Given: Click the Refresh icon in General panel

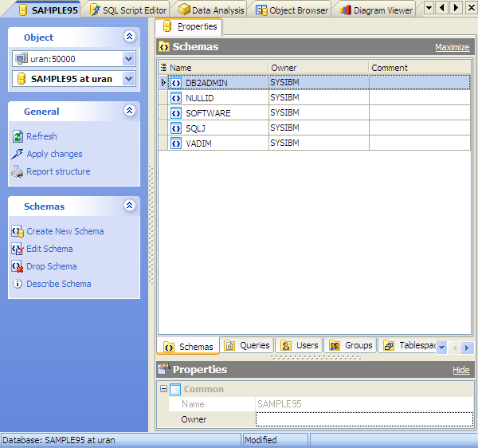Looking at the screenshot, I should [x=18, y=136].
